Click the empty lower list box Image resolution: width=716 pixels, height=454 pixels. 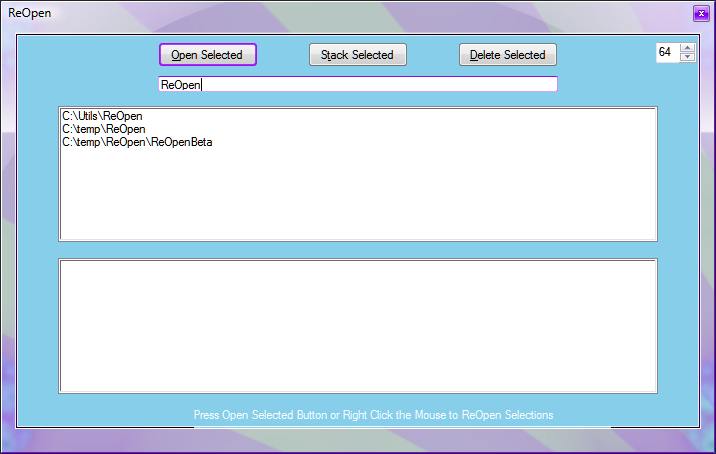coord(357,326)
